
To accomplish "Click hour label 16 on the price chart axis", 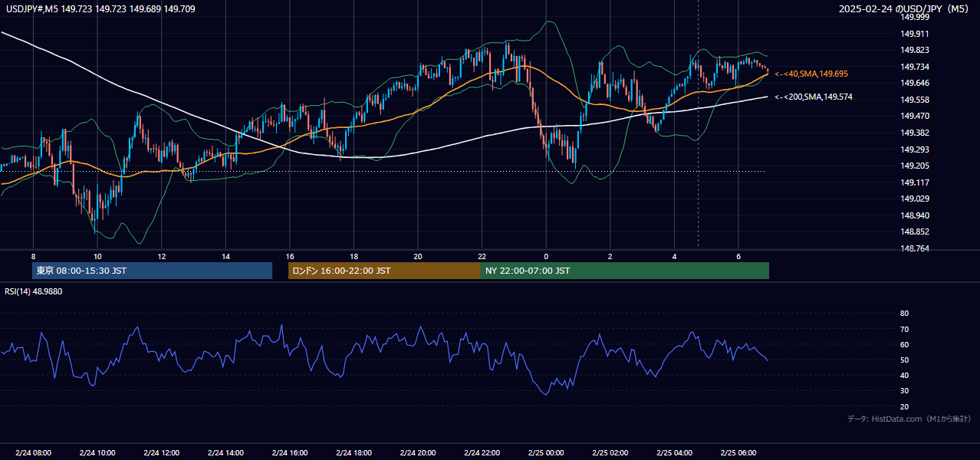I will click(290, 256).
